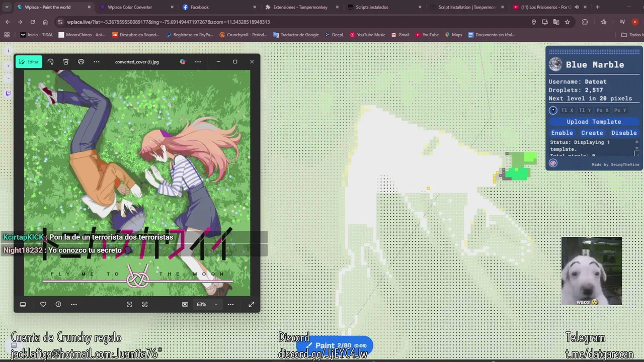This screenshot has width=644, height=362.
Task: Open the 63% zoom dropdown
Action: (x=207, y=304)
